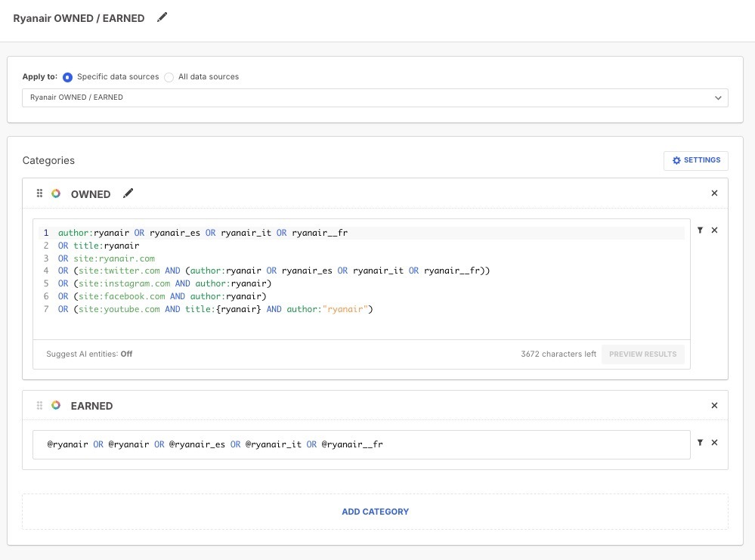Click the EARNED category name
This screenshot has height=560, width=755.
[91, 406]
